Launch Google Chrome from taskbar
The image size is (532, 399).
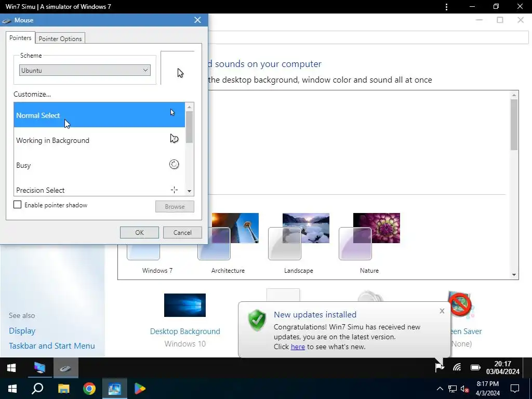point(89,389)
